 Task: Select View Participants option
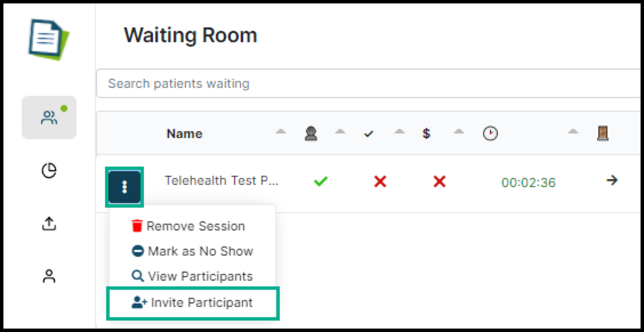click(x=193, y=277)
